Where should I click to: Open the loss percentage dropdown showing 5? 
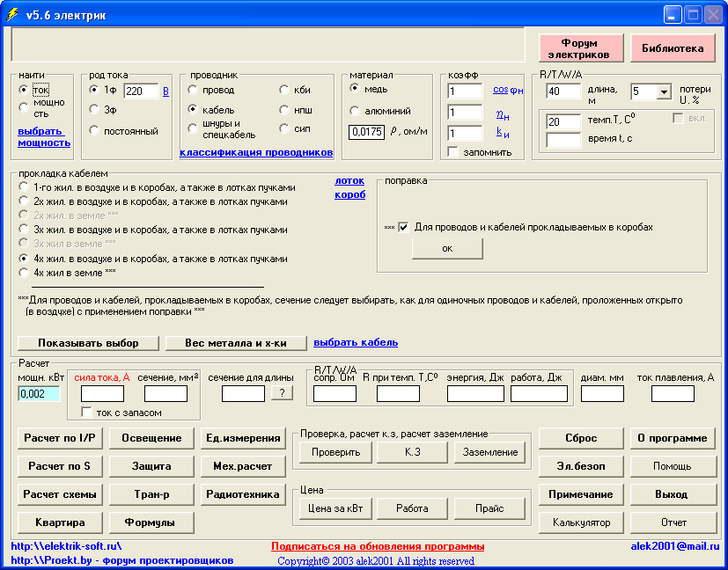(x=663, y=91)
